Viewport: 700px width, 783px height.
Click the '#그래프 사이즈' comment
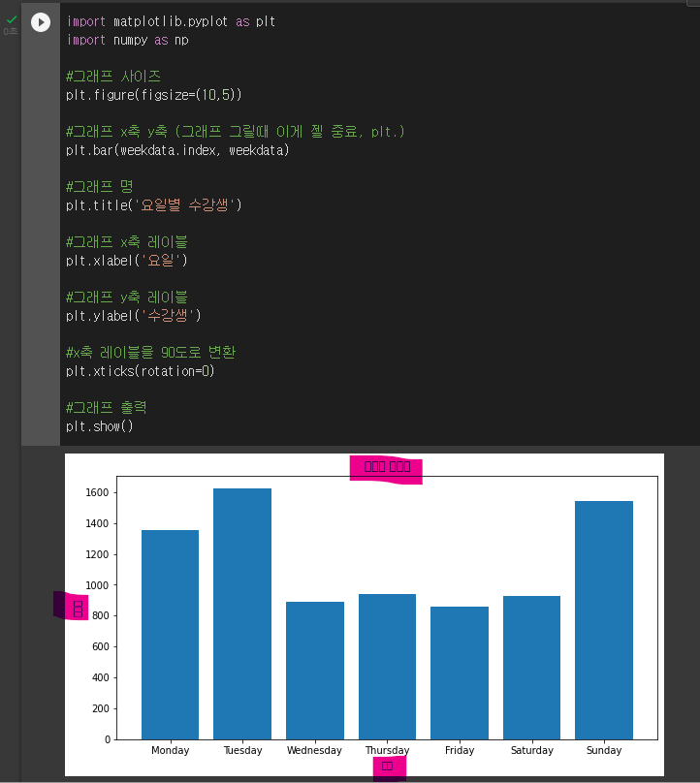(113, 77)
